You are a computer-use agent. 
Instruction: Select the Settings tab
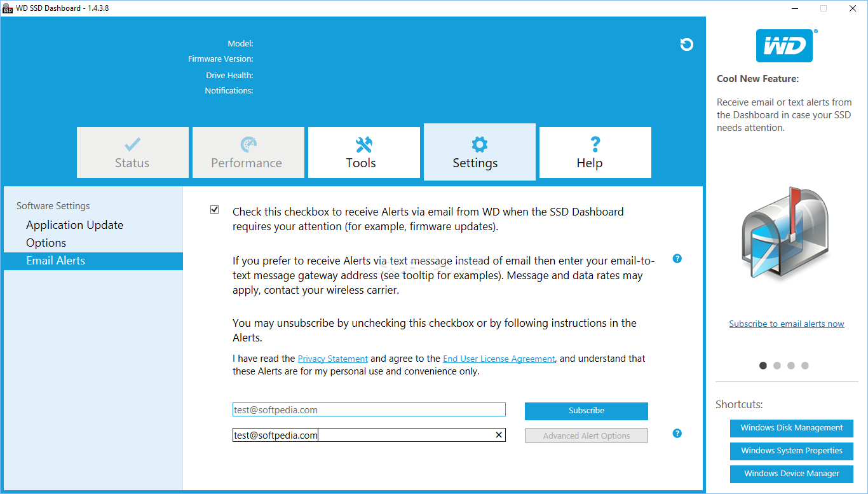[480, 152]
